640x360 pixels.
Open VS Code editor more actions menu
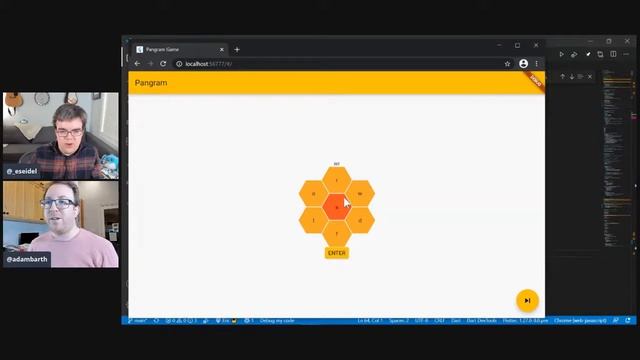point(626,54)
